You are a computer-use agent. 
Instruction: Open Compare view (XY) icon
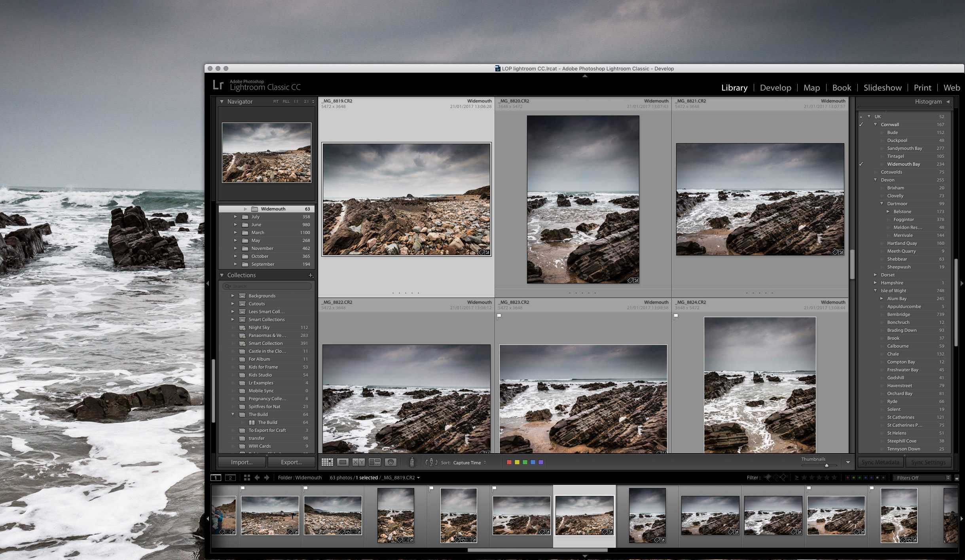click(358, 462)
